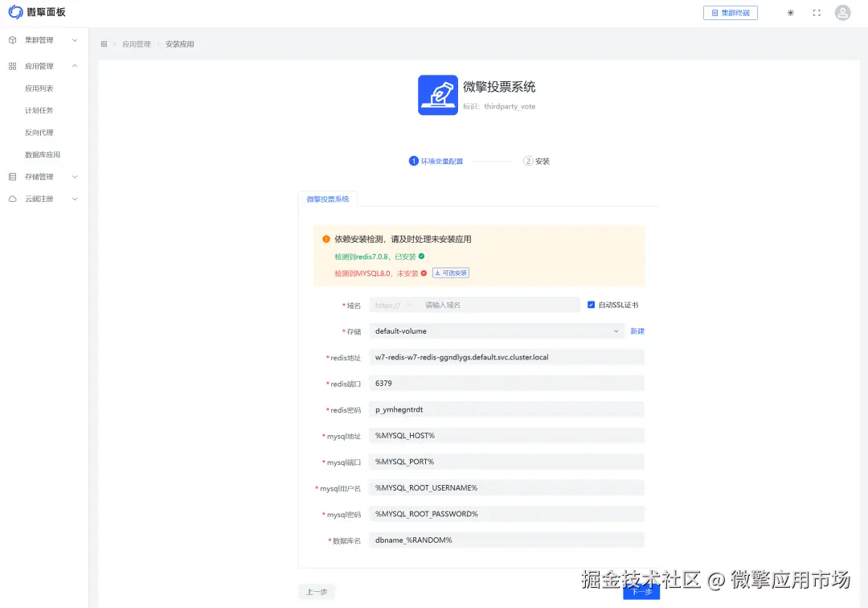Click the 应用管理 grid icon
The width and height of the screenshot is (868, 608).
point(13,66)
